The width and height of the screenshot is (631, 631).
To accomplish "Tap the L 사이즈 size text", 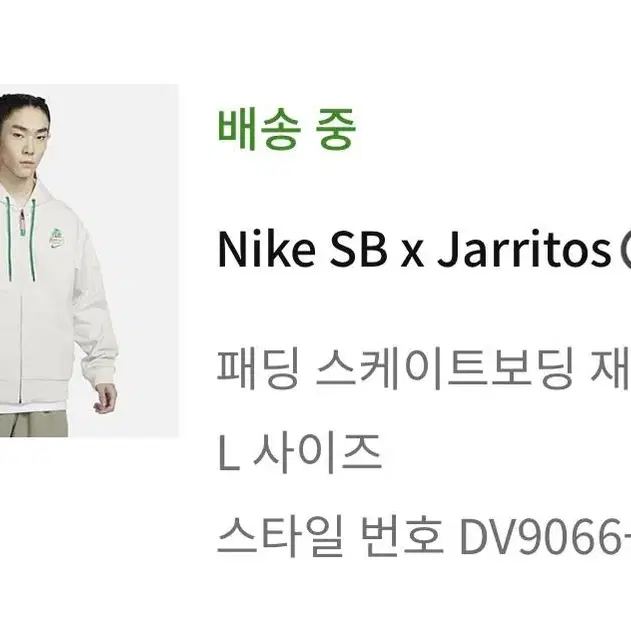I will 299,454.
